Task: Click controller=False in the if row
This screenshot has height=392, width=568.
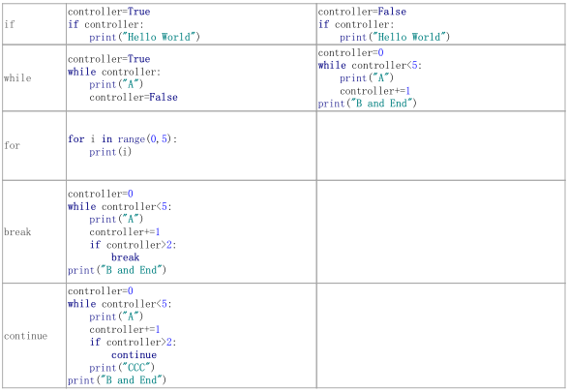Action: click(362, 12)
